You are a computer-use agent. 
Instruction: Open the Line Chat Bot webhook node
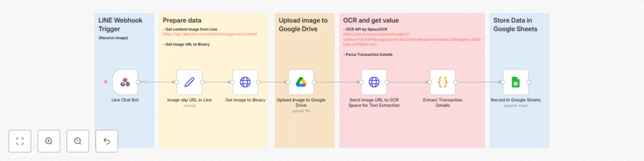125,82
